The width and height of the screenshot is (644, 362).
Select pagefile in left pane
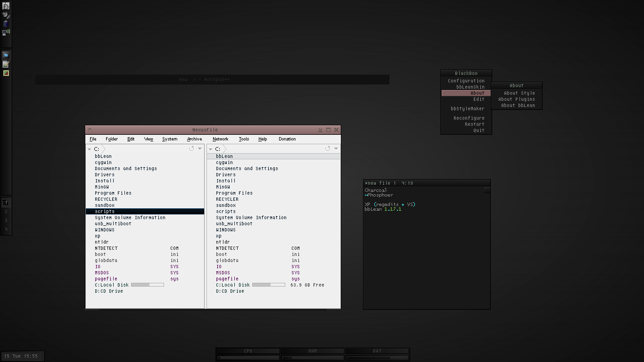(145, 279)
